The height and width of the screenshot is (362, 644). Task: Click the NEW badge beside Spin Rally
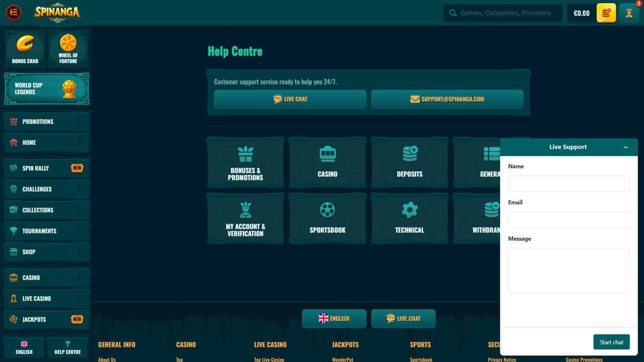click(x=77, y=168)
